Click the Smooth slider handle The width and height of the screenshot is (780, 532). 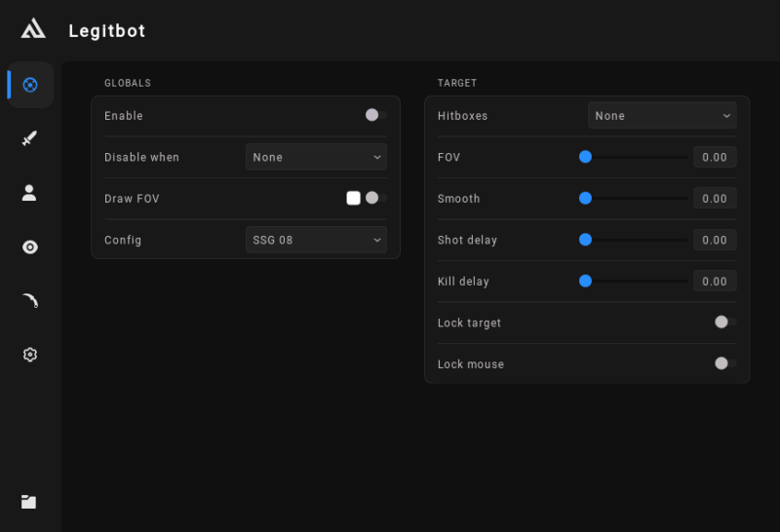click(585, 198)
